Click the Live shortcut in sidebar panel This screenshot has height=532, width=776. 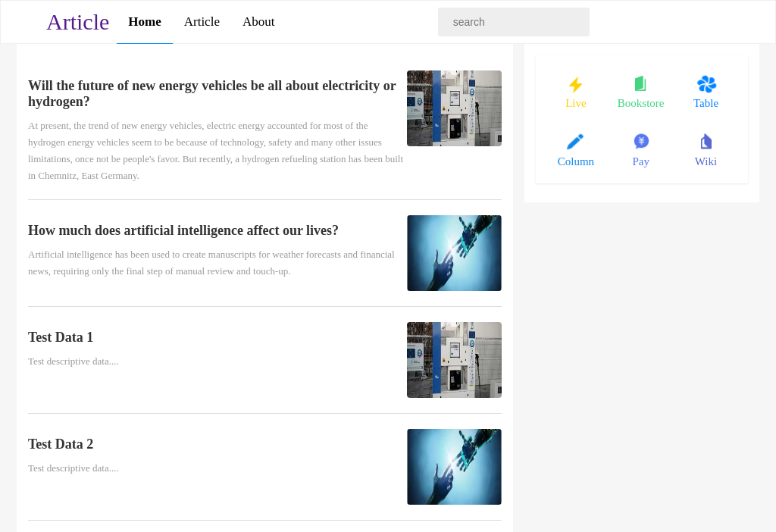tap(576, 103)
